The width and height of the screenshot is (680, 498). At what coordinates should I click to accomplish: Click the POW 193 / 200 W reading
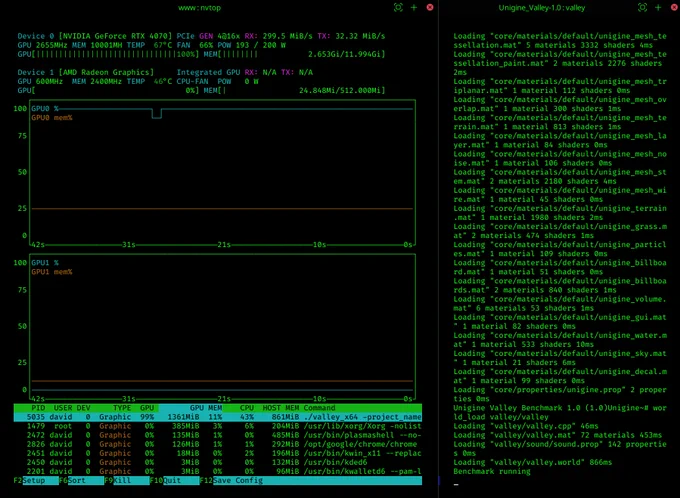pos(252,45)
